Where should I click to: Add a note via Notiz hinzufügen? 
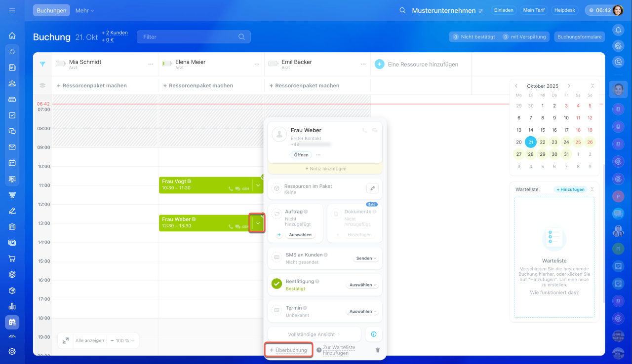click(325, 169)
